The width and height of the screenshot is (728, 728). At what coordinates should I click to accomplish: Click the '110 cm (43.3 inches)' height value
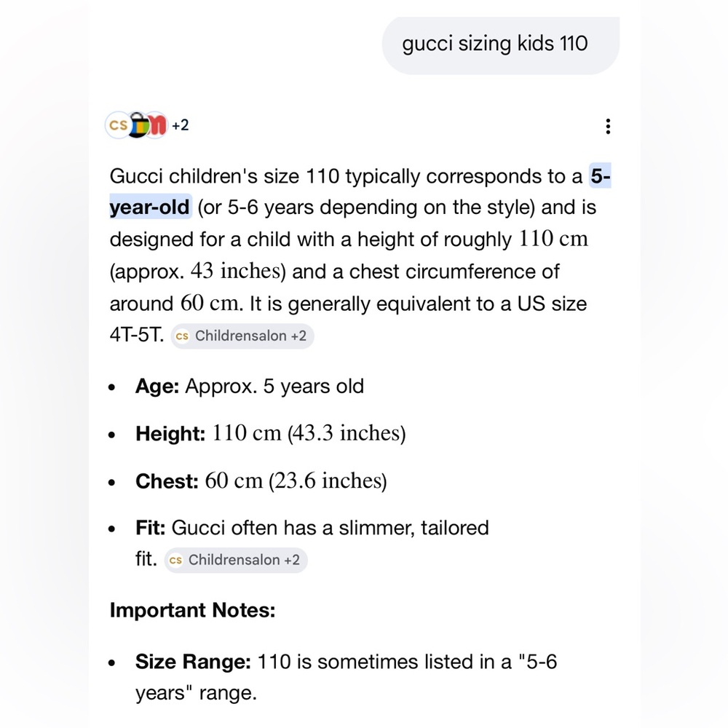(x=309, y=433)
